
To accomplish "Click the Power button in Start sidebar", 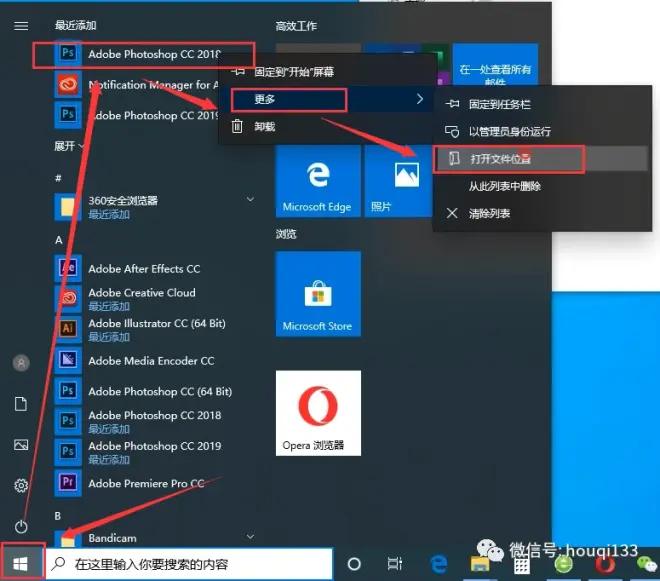I will [x=21, y=526].
